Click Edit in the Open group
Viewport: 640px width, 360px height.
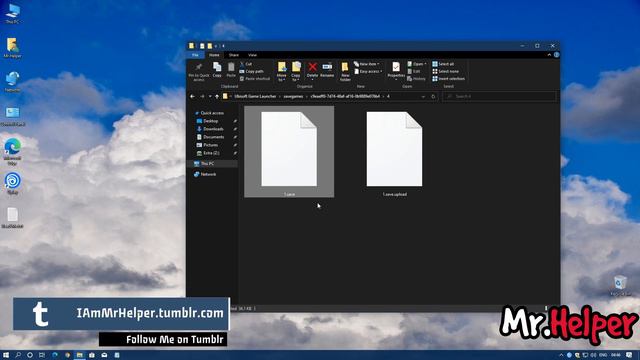(414, 71)
